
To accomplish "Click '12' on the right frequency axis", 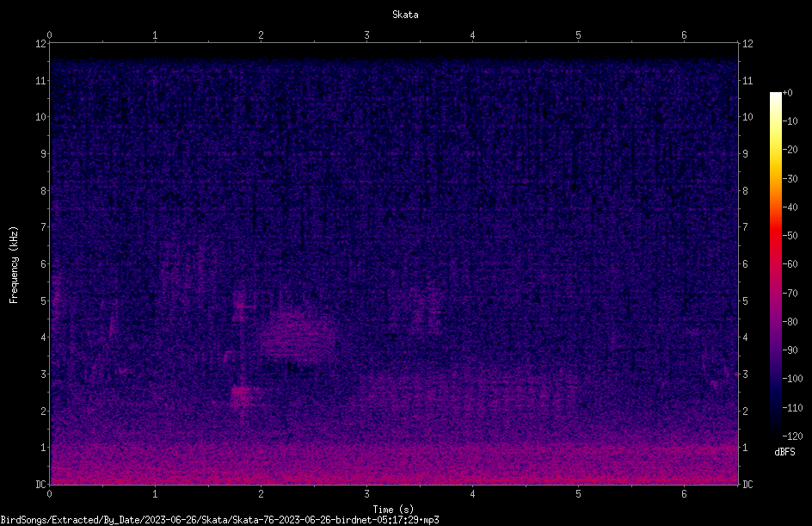I will coord(747,44).
